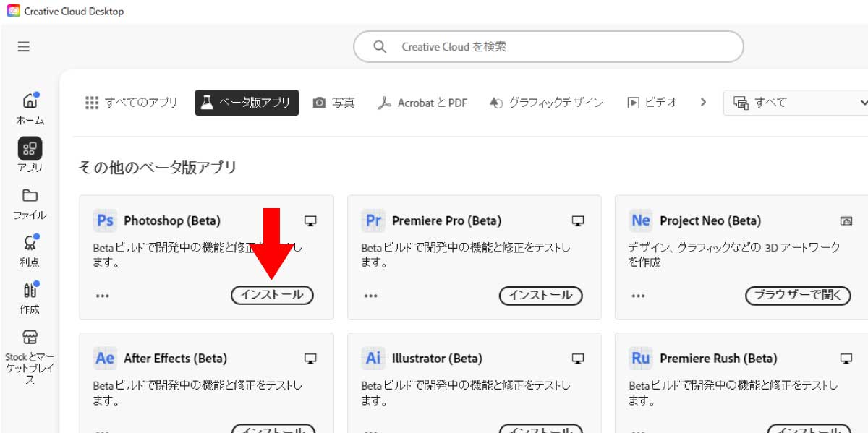Viewport: 868px width, 433px height.
Task: Click desktop platform icon on Premiere Rush card
Action: coord(846,358)
